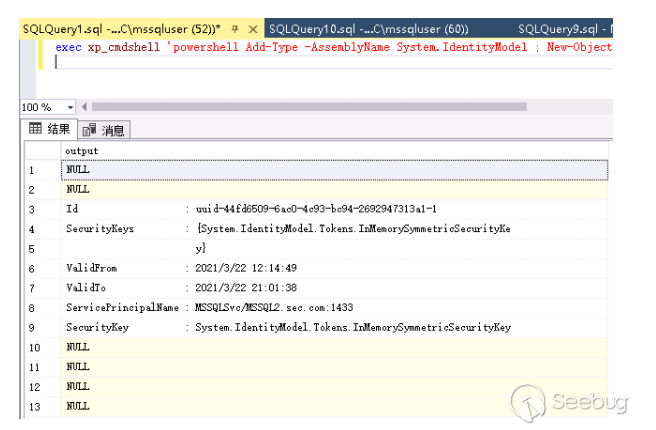This screenshot has width=656, height=430.
Task: Pin the SQLQuery1.sql tab
Action: [x=235, y=29]
